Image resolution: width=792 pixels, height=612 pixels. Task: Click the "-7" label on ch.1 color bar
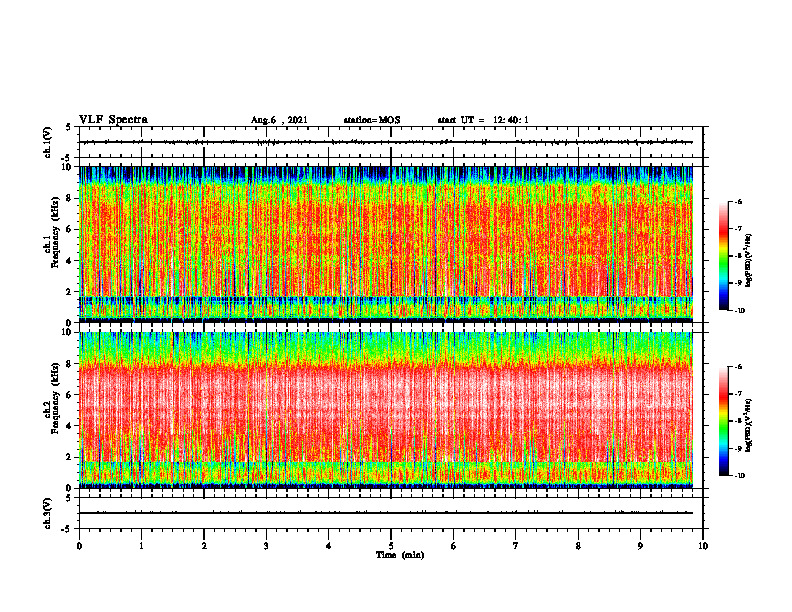tap(738, 229)
